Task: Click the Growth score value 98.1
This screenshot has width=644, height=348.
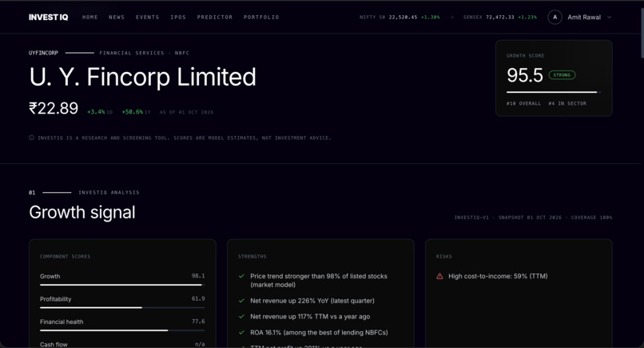Action: (198, 276)
